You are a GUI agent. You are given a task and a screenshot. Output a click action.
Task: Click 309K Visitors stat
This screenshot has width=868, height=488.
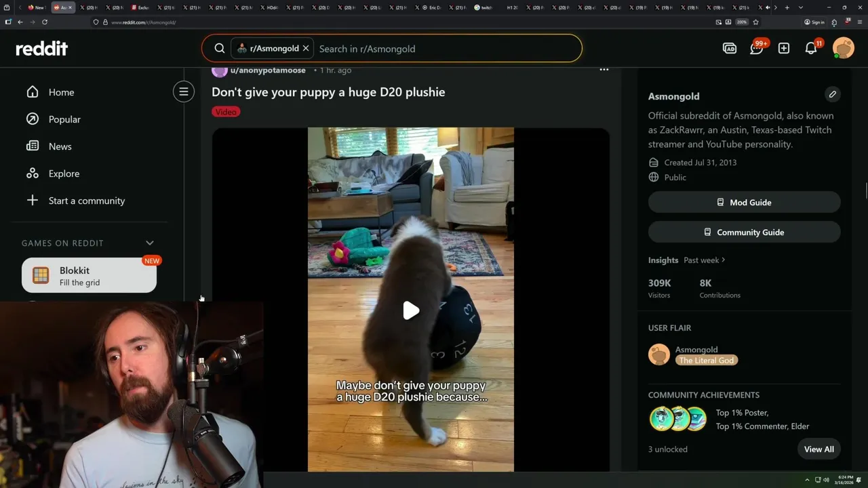[x=660, y=288]
